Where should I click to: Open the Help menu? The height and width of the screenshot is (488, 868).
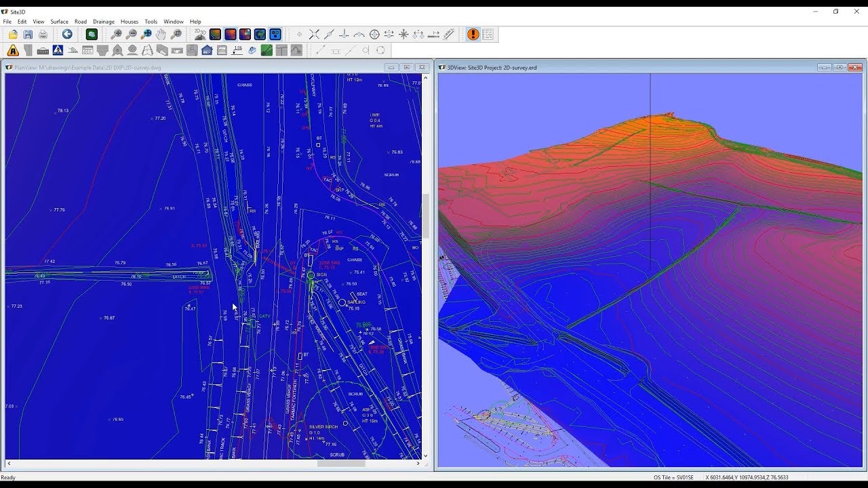pos(195,22)
